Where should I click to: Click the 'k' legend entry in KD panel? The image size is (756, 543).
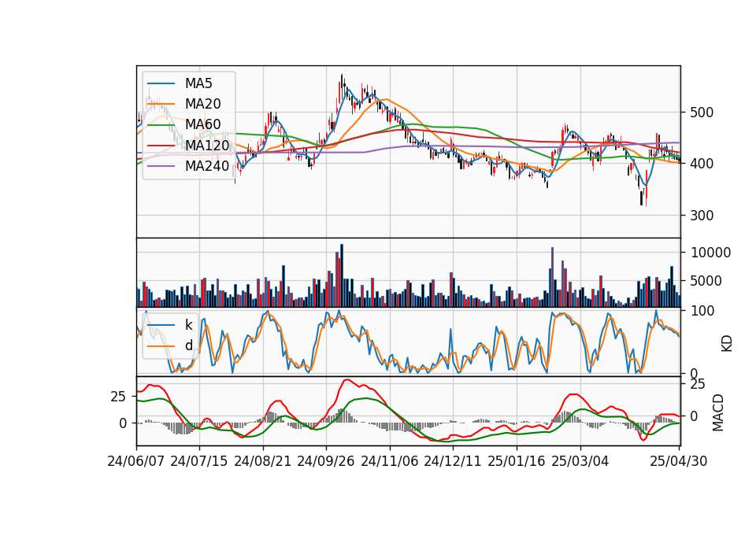[188, 325]
